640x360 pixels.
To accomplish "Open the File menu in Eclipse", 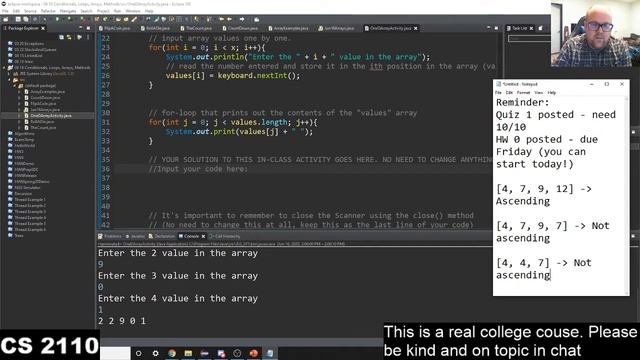I will [x=5, y=11].
